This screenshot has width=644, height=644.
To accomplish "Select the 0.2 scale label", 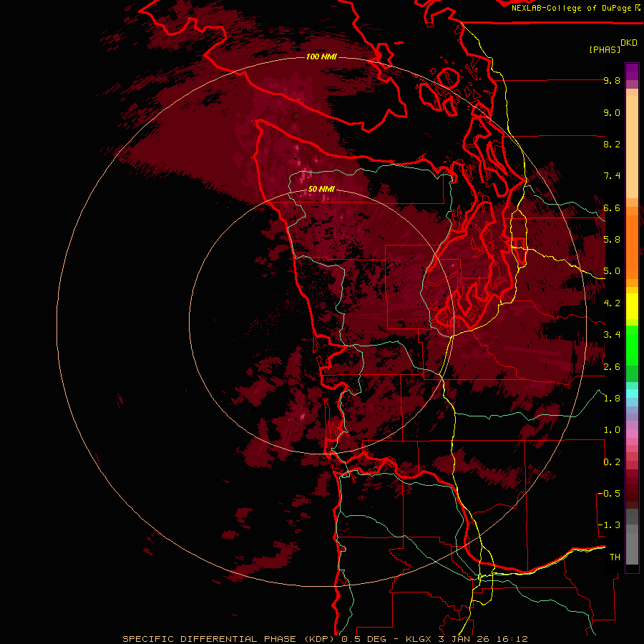I will click(612, 462).
